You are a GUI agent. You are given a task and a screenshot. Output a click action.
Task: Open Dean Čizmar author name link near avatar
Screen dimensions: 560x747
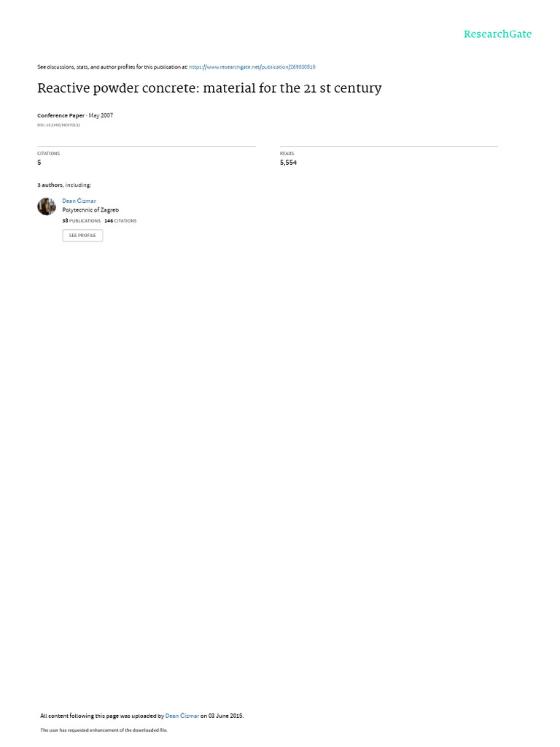79,201
